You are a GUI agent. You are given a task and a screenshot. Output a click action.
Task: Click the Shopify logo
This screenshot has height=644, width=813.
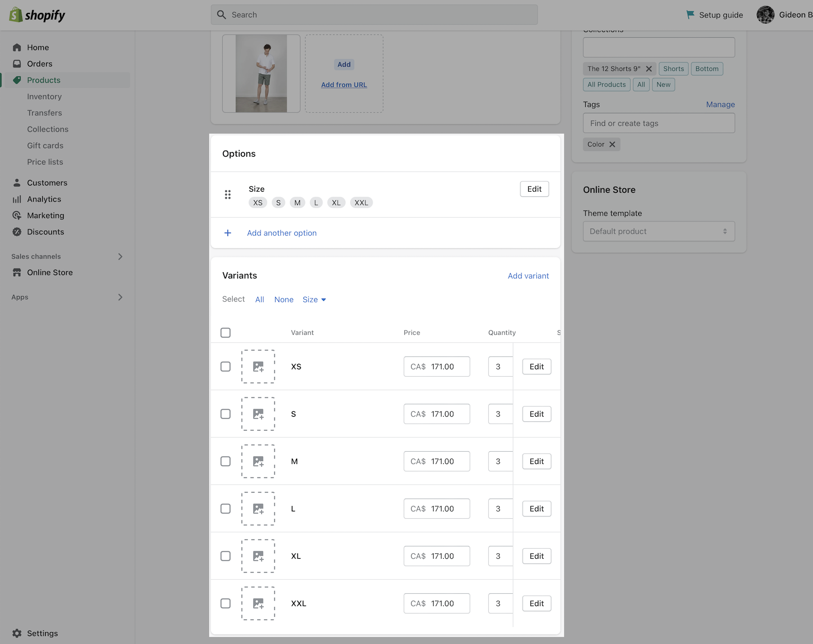pyautogui.click(x=37, y=15)
